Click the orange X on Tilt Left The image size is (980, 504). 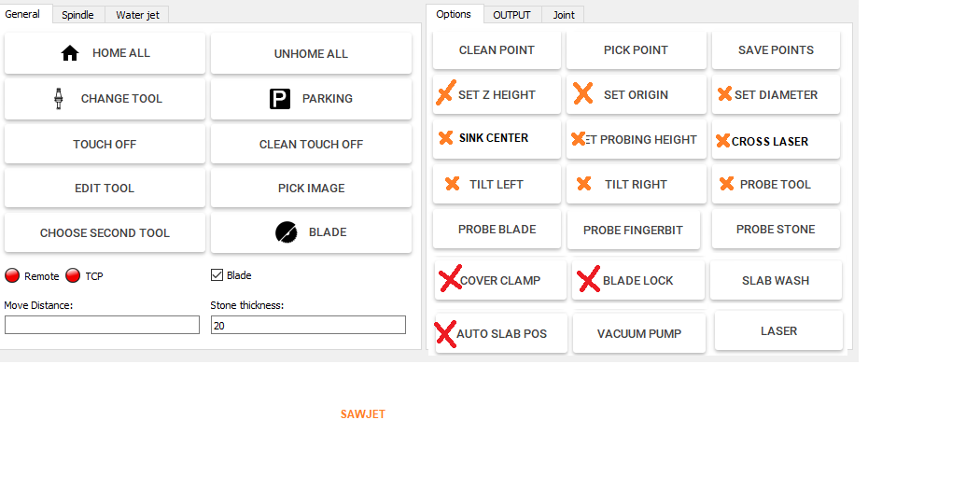(453, 184)
